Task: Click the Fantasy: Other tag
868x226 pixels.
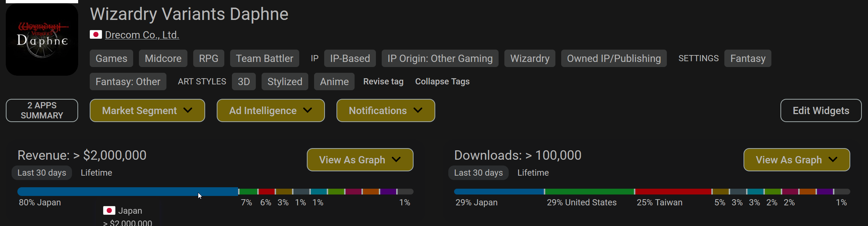Action: pyautogui.click(x=128, y=81)
